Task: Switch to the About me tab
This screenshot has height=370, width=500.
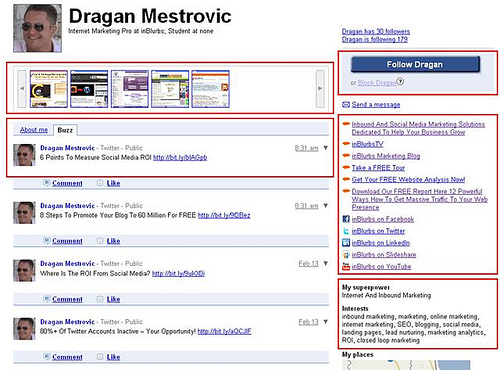Action: 34,130
